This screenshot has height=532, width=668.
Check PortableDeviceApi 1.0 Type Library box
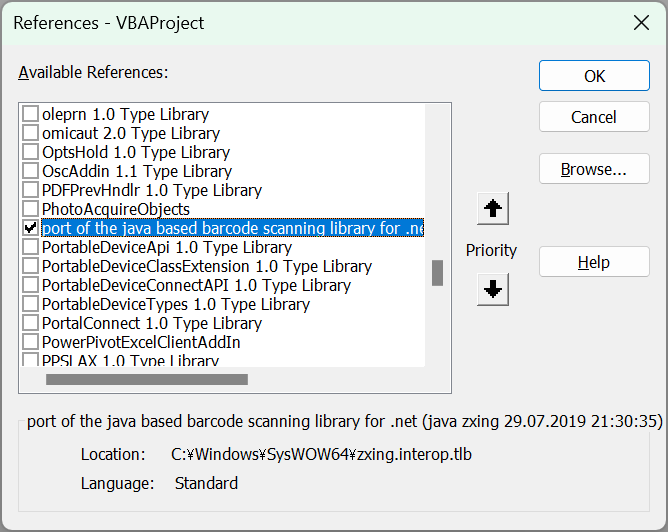[30, 247]
